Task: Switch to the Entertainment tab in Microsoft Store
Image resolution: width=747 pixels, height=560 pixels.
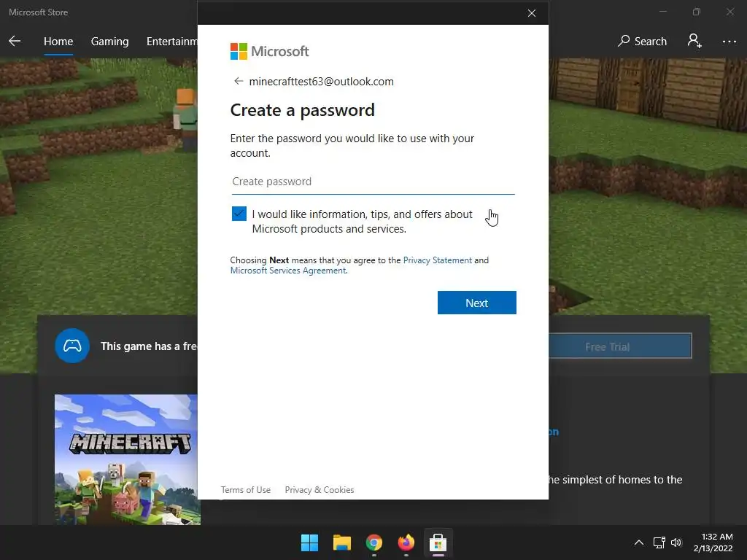Action: [171, 42]
